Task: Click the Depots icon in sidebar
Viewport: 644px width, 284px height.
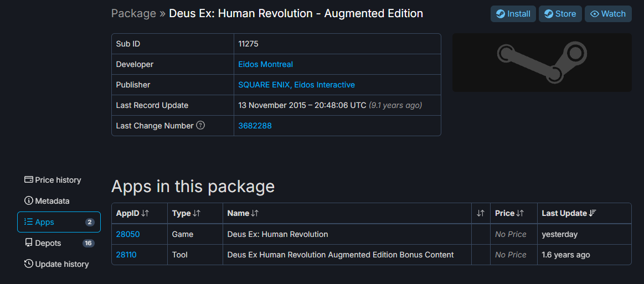Action: point(29,243)
